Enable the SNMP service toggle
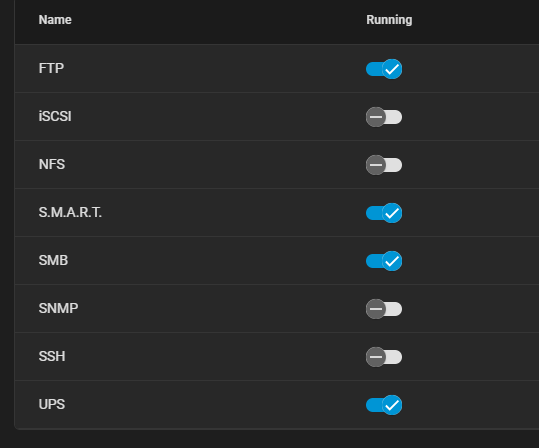Image resolution: width=539 pixels, height=448 pixels. 384,309
